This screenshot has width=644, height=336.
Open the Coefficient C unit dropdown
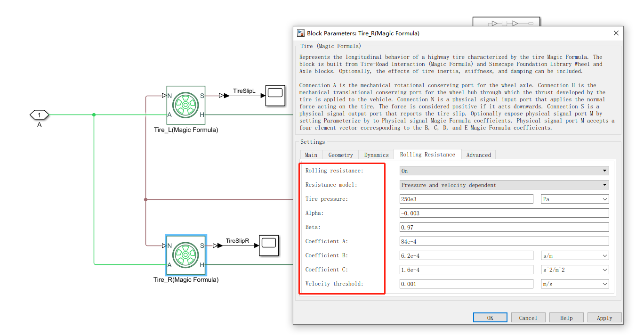(x=575, y=270)
